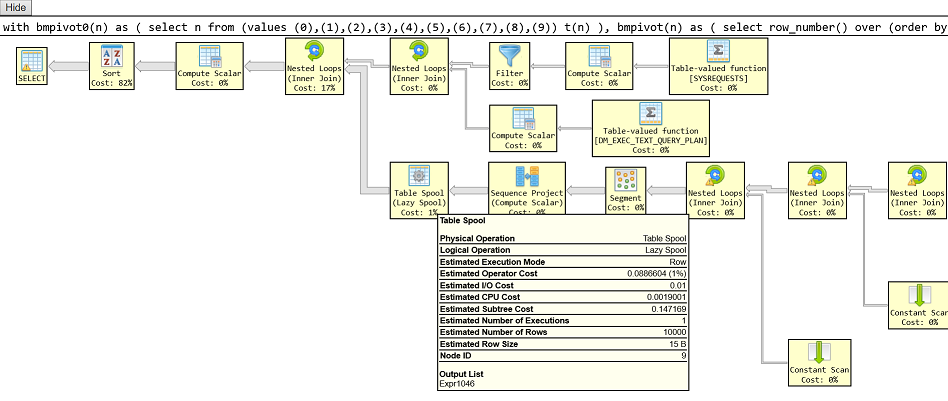Select Compute Scalar node next to Sort
Image resolution: width=948 pixels, height=401 pixels.
tap(208, 65)
